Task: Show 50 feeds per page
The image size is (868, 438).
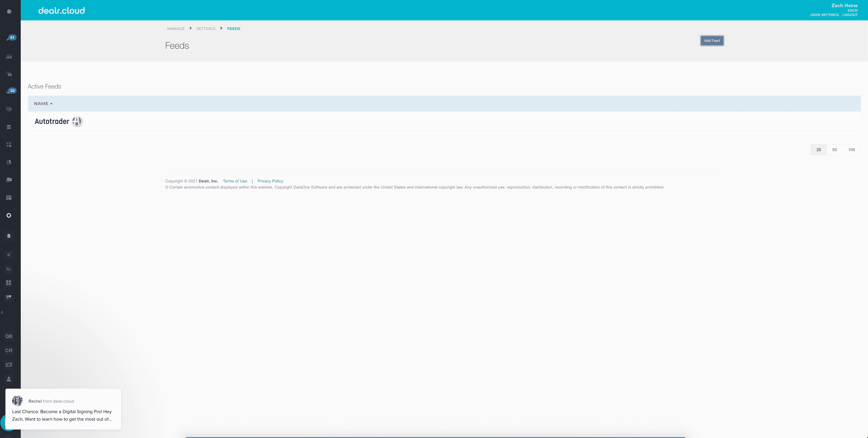Action: pos(834,150)
